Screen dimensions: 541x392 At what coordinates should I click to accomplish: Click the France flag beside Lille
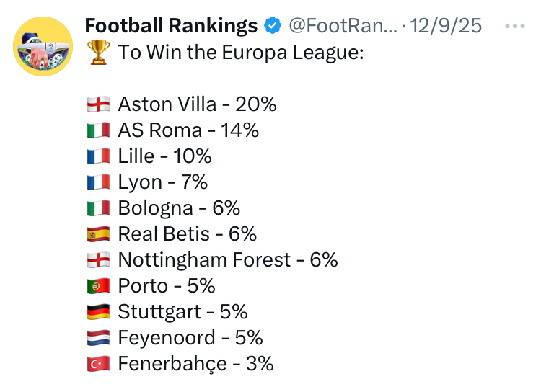[x=99, y=156]
